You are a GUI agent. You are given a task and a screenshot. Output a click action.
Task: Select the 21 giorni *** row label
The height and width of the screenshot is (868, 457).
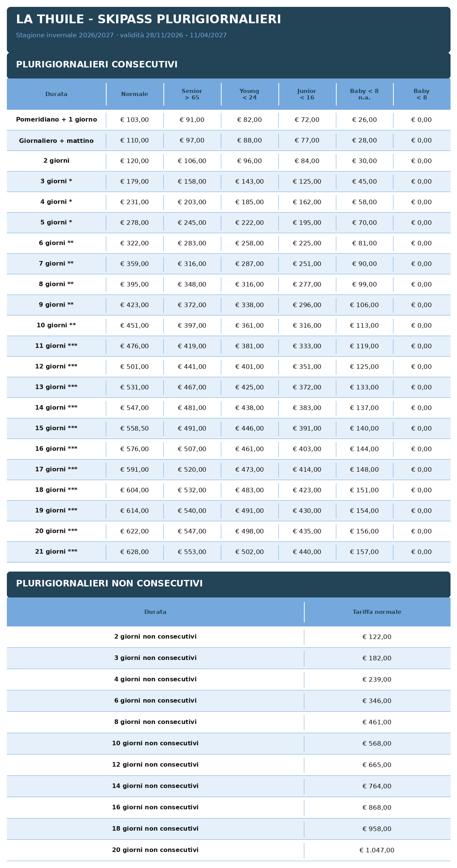pyautogui.click(x=56, y=552)
